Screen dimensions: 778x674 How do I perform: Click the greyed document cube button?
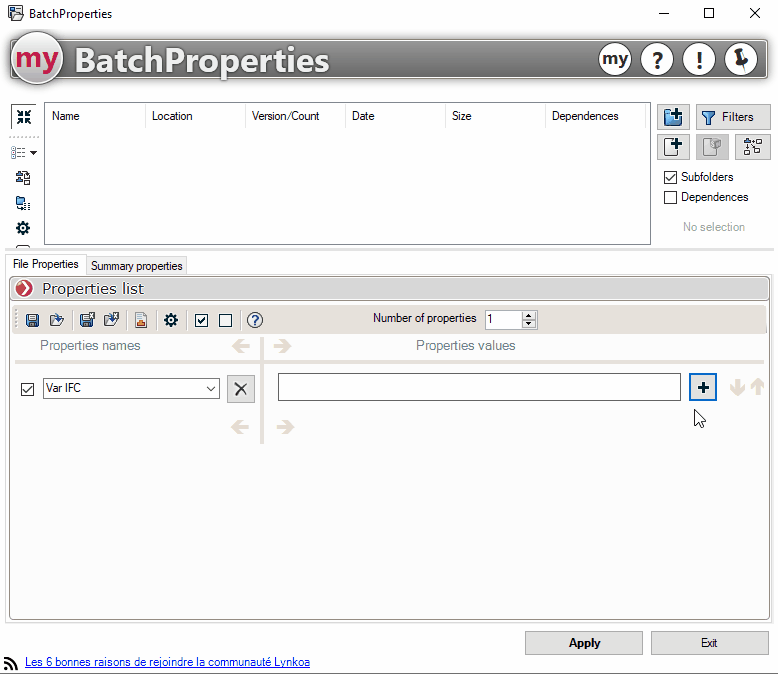click(712, 147)
